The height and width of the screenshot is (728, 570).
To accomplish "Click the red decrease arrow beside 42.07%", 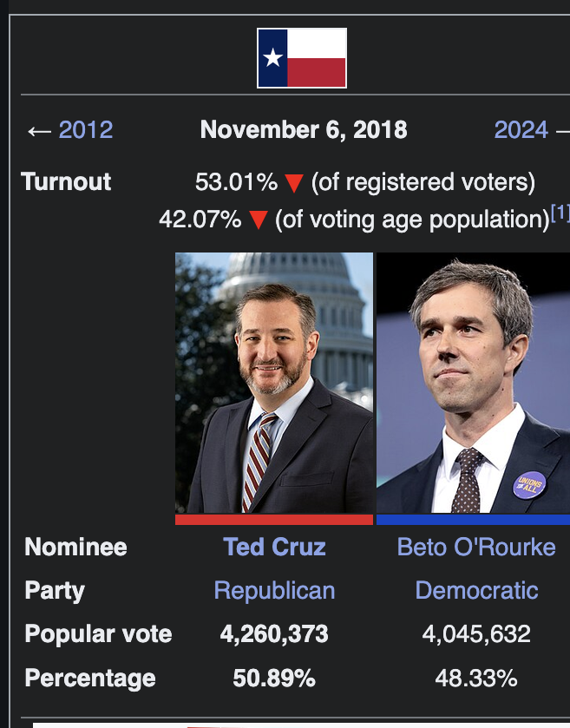I will [x=258, y=220].
